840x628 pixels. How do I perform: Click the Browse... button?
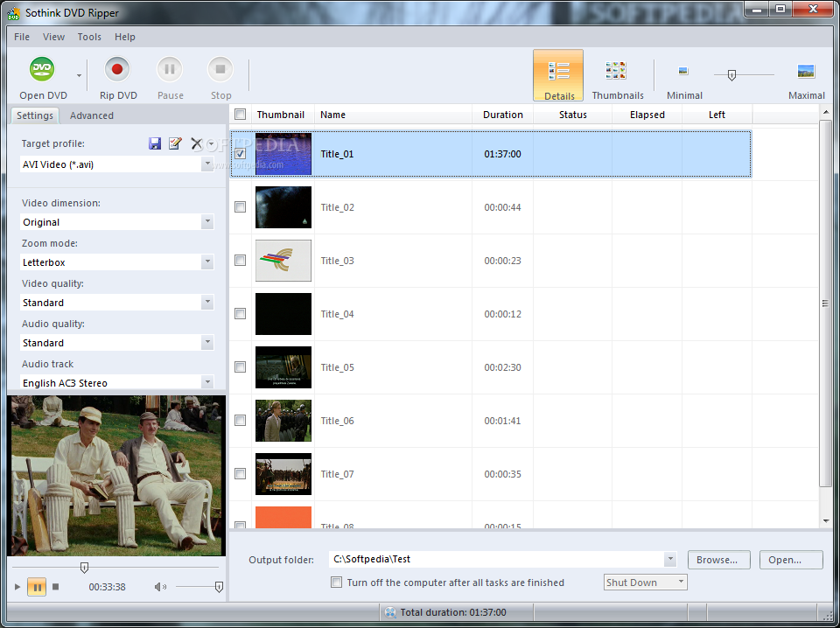tap(718, 560)
